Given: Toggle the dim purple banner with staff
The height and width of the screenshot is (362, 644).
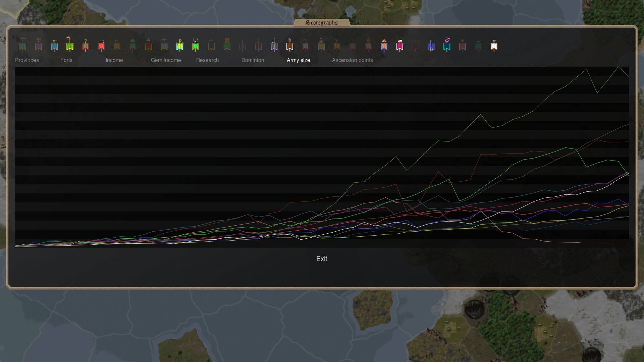Looking at the screenshot, I should (x=243, y=44).
